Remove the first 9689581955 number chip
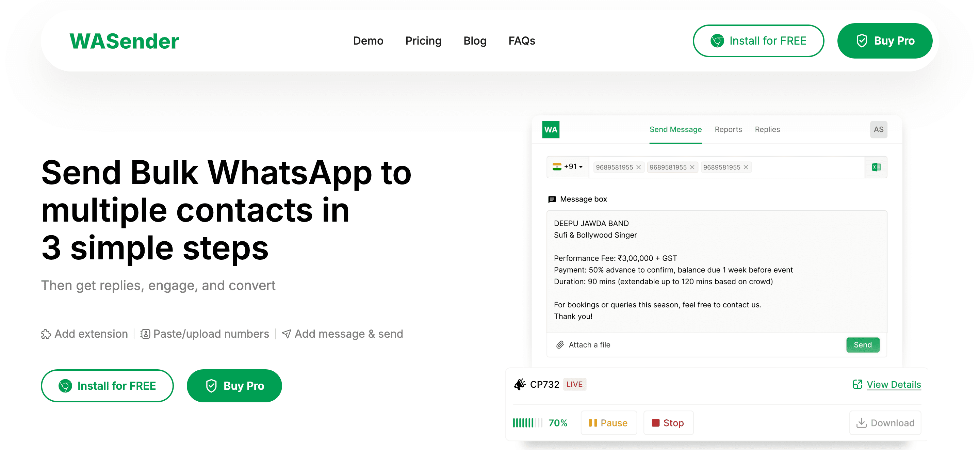This screenshot has width=980, height=450. coord(638,167)
